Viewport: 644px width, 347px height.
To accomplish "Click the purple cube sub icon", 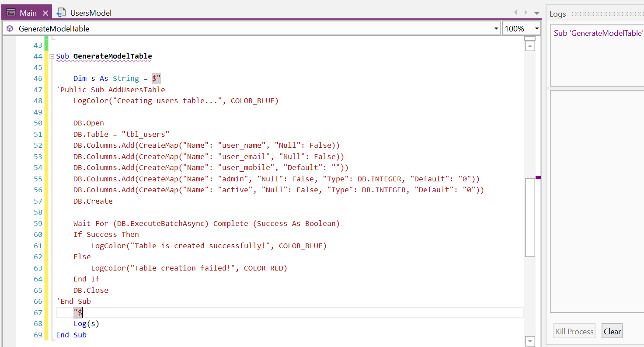I will pos(10,29).
